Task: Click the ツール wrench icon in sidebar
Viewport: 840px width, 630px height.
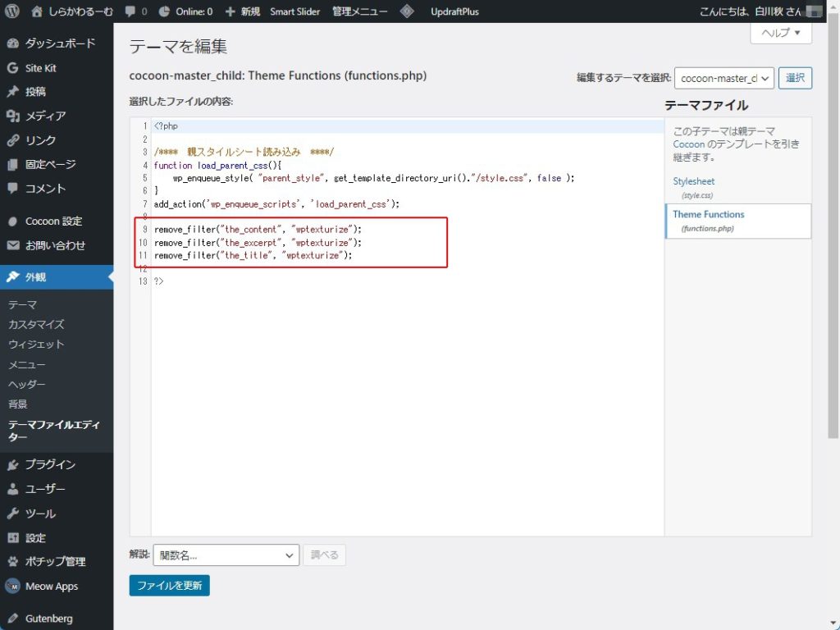Action: click(12, 514)
